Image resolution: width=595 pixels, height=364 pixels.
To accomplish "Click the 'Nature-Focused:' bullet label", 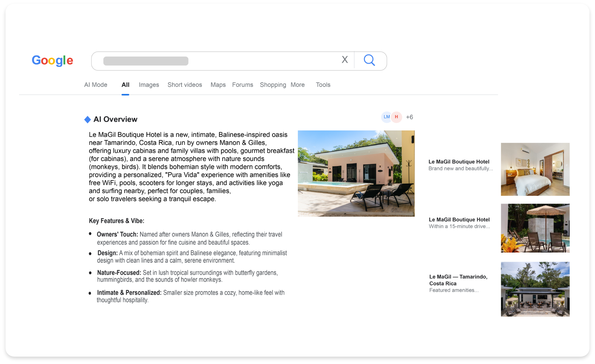I will tap(119, 273).
